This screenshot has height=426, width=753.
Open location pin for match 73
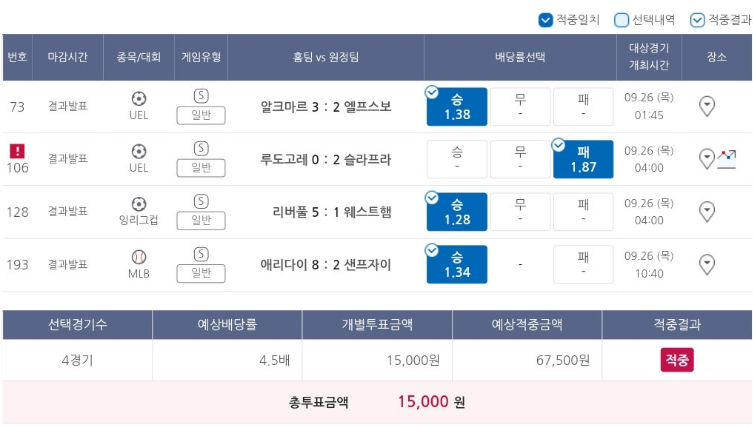(x=706, y=106)
